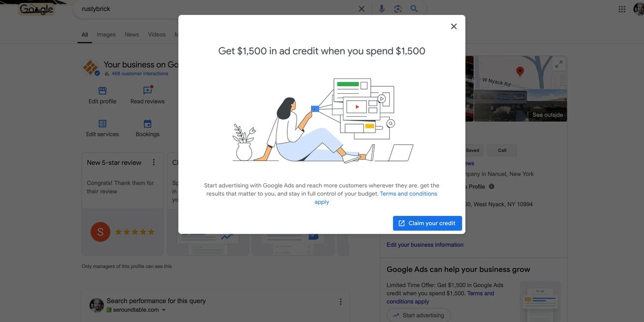Switch to News tab
This screenshot has height=322, width=644.
pos(132,34)
